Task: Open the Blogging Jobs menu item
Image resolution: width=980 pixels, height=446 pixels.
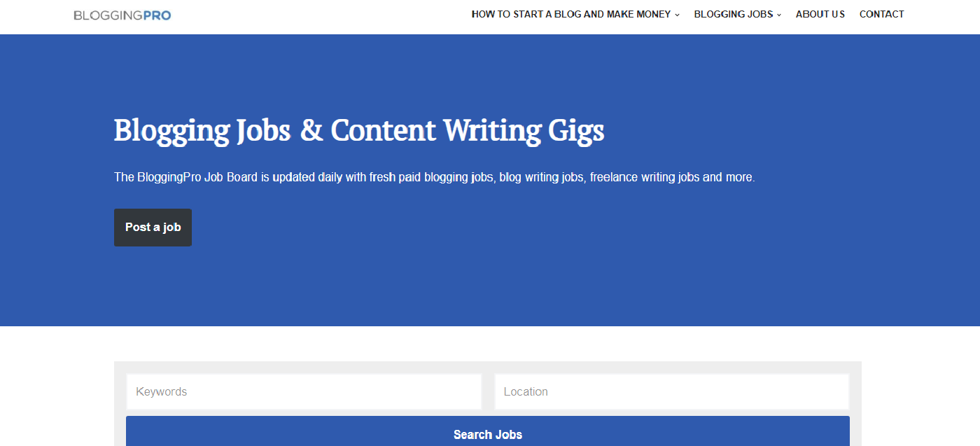Action: tap(734, 14)
